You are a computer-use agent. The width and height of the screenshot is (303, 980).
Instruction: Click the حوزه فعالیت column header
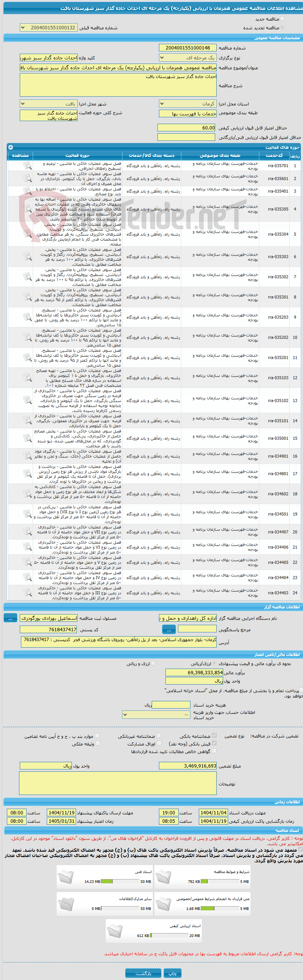click(78, 156)
